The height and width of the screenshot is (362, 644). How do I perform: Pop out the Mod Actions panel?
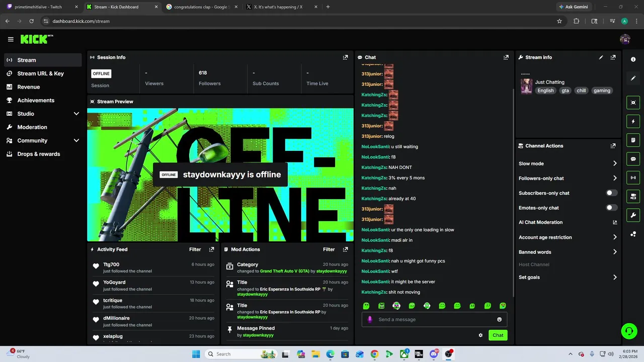coord(345,249)
